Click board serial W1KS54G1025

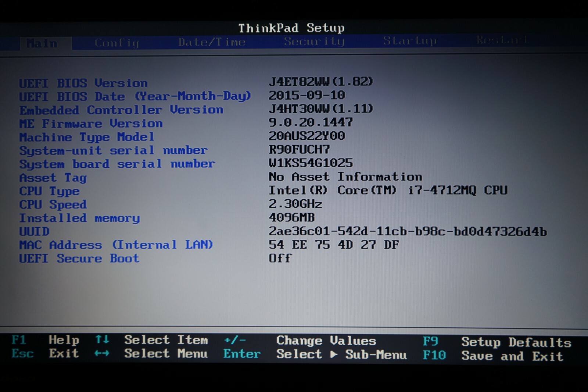[x=311, y=163]
